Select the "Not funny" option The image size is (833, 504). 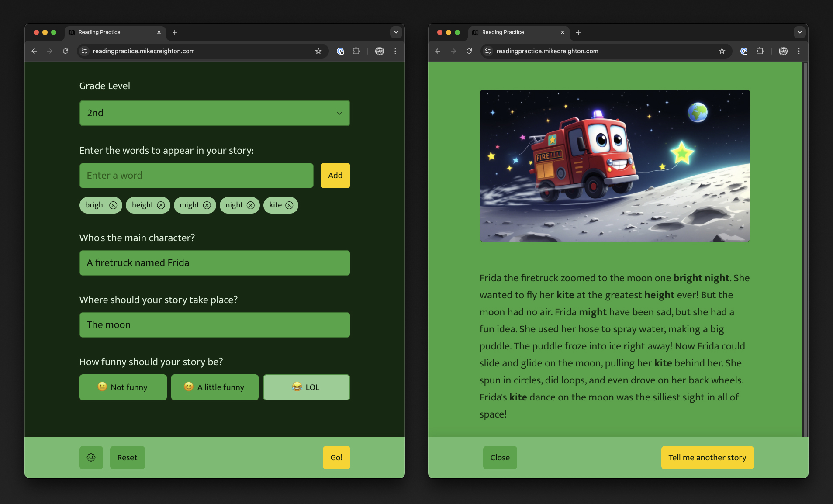pyautogui.click(x=123, y=387)
